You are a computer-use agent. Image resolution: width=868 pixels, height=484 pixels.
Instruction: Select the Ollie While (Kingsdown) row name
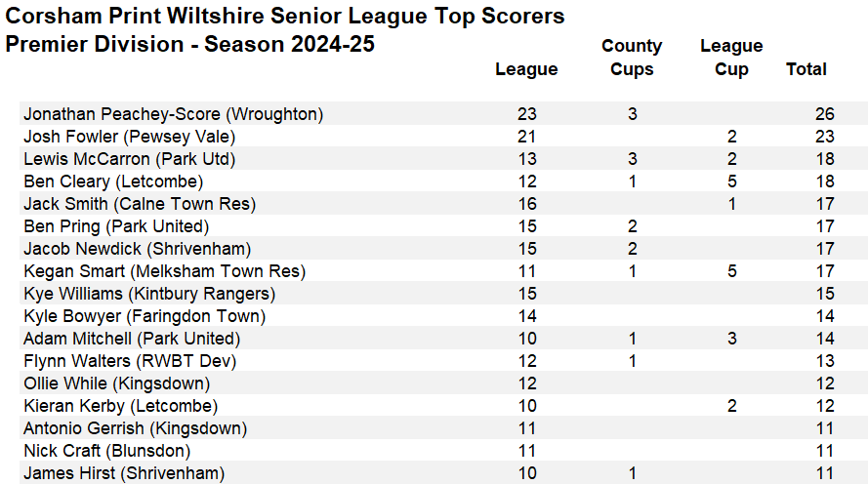point(116,383)
